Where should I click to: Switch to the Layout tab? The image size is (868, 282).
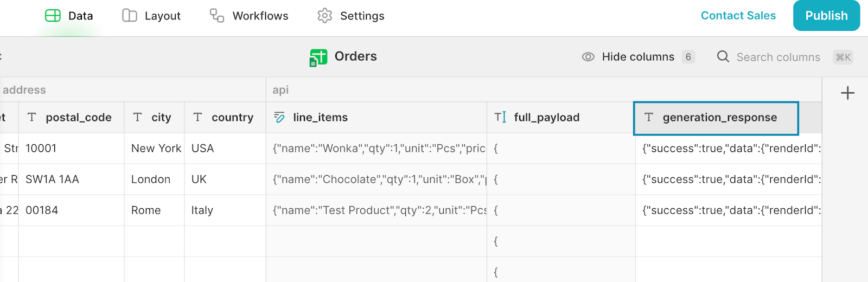tap(151, 16)
